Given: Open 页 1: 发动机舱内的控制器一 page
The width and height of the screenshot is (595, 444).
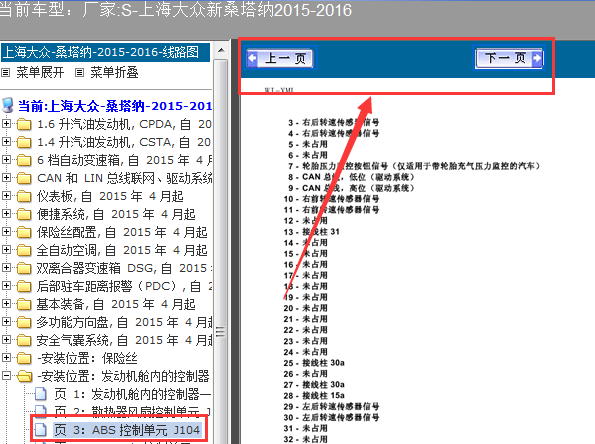Looking at the screenshot, I should 132,394.
